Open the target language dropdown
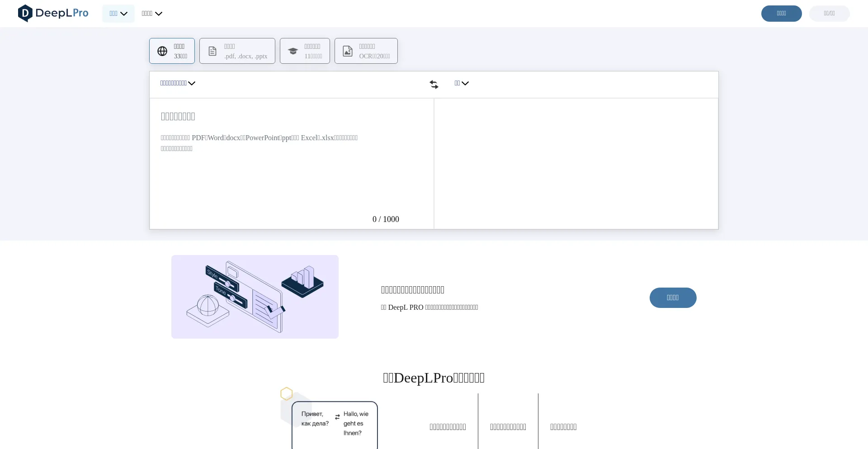Screen dimensions: 868x449 pos(462,83)
